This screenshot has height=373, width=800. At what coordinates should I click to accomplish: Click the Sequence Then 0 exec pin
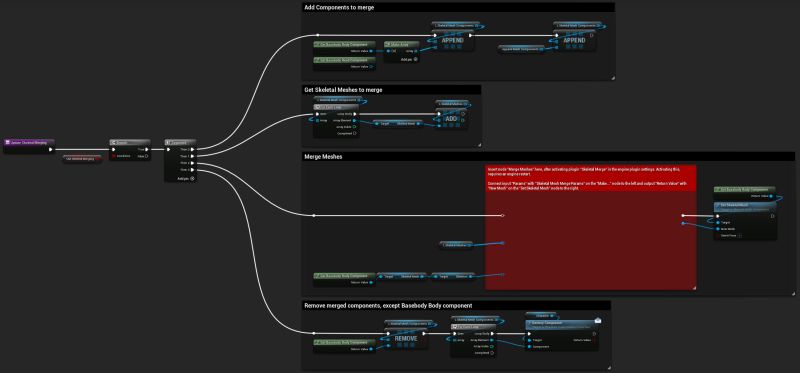click(192, 150)
